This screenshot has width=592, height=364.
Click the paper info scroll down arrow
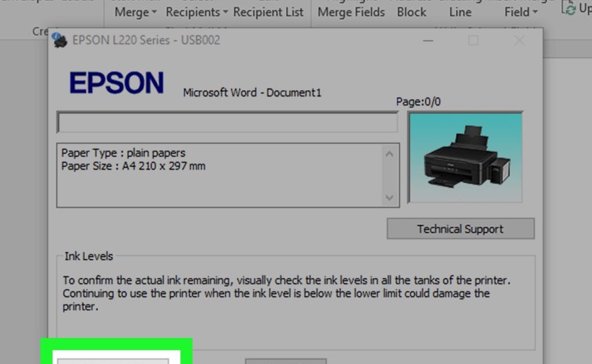(390, 197)
